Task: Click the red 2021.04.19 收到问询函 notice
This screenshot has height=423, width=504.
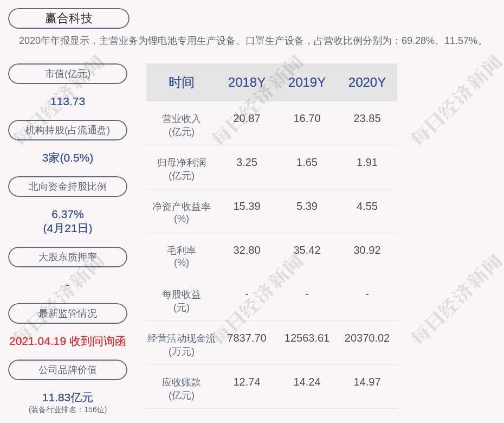Action: (68, 341)
